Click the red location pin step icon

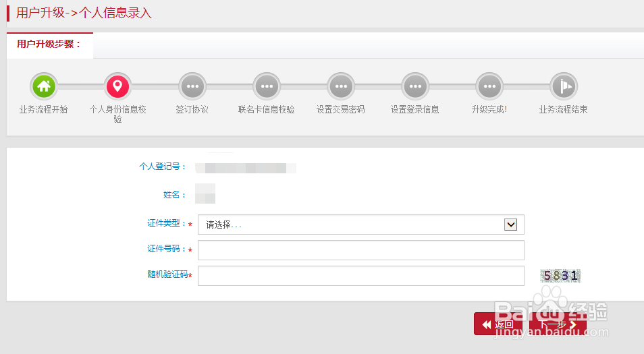coord(118,86)
